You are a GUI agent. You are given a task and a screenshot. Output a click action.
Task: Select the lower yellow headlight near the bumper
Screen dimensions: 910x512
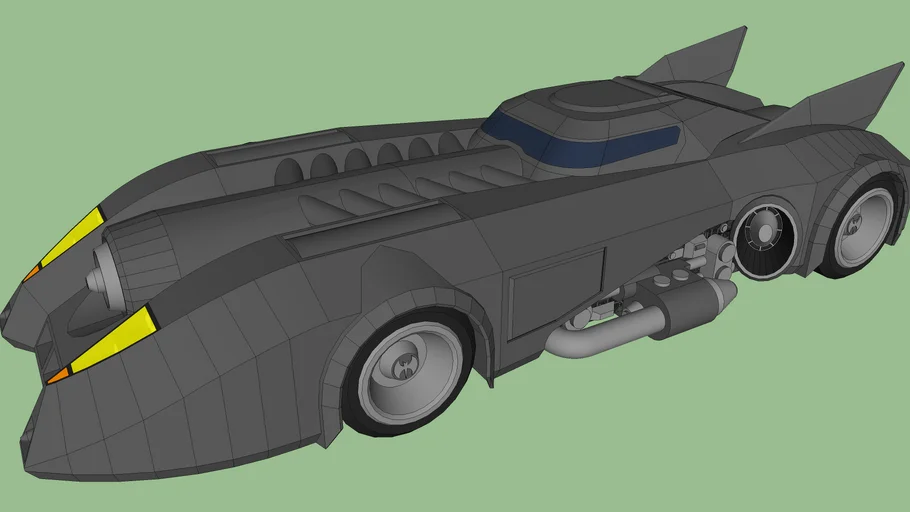click(113, 340)
